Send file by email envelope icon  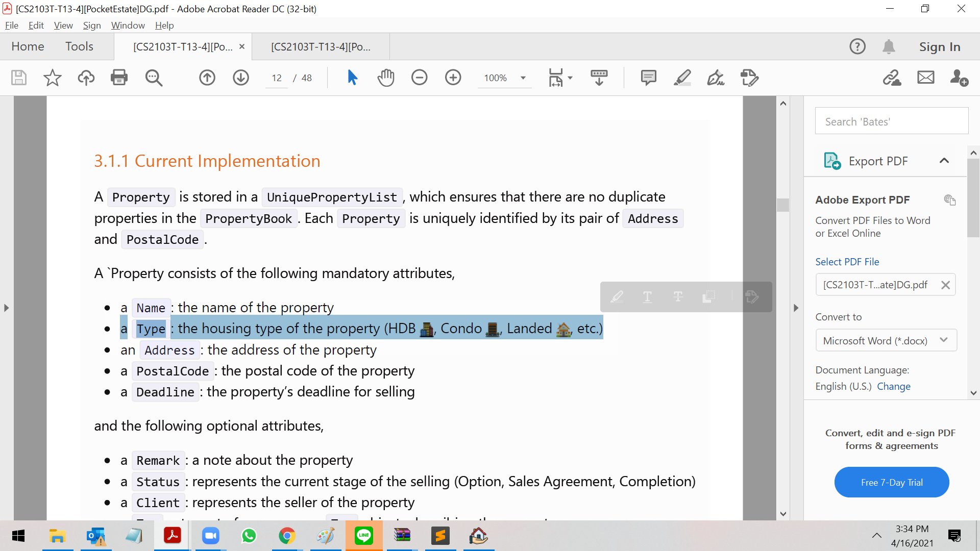(x=925, y=78)
